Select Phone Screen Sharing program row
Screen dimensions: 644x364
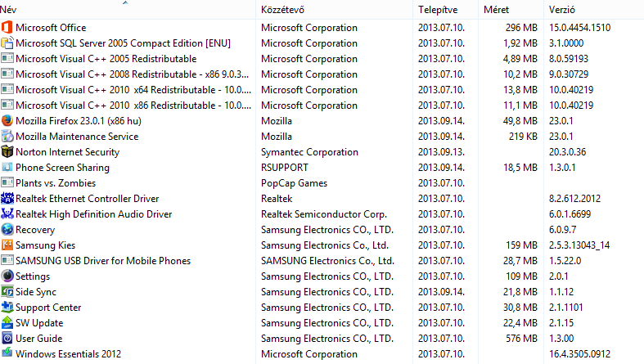322,168
